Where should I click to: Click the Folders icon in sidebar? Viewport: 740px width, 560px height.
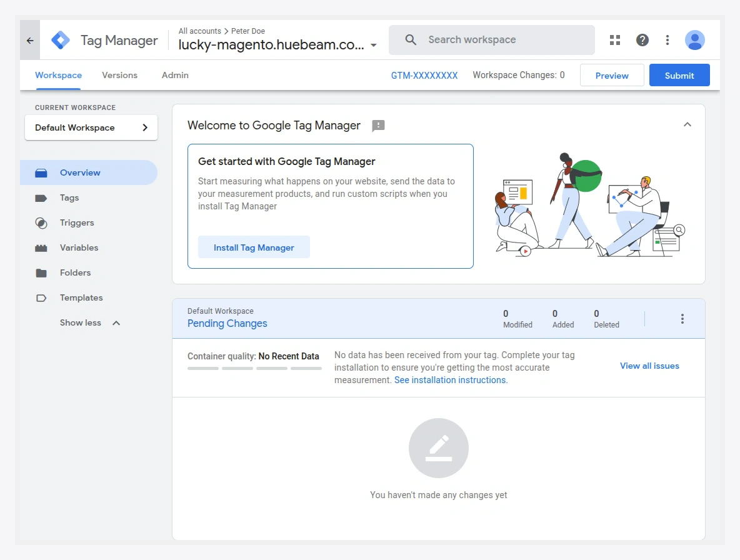[x=41, y=273]
